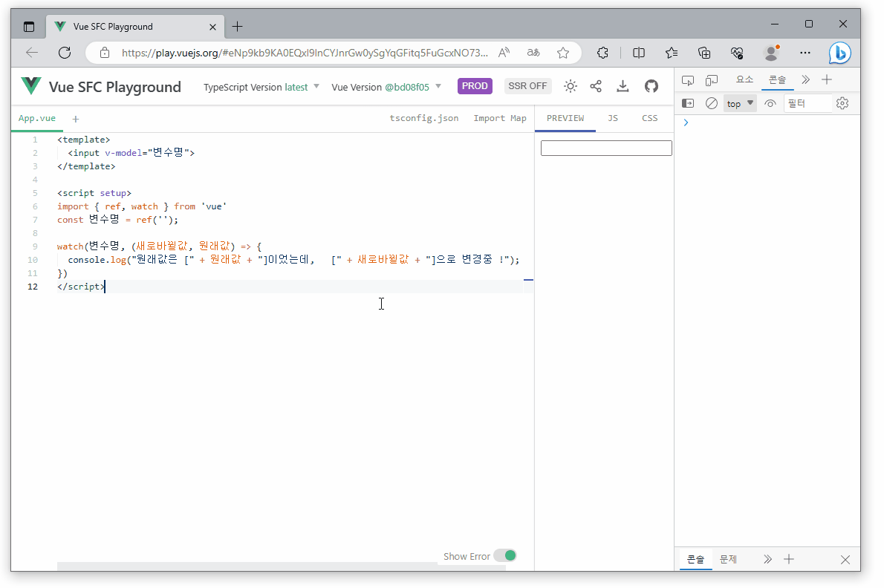Add this page to favorites star
The height and width of the screenshot is (588, 884).
(562, 53)
